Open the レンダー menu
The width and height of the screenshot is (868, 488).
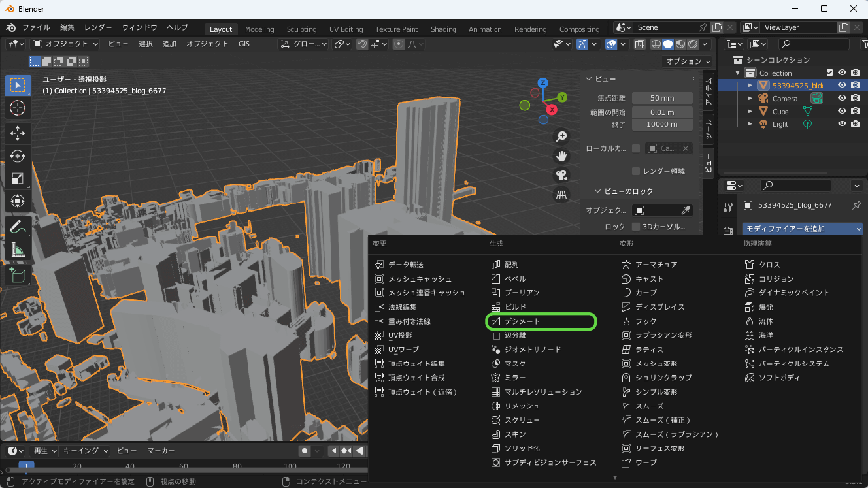[x=98, y=28]
